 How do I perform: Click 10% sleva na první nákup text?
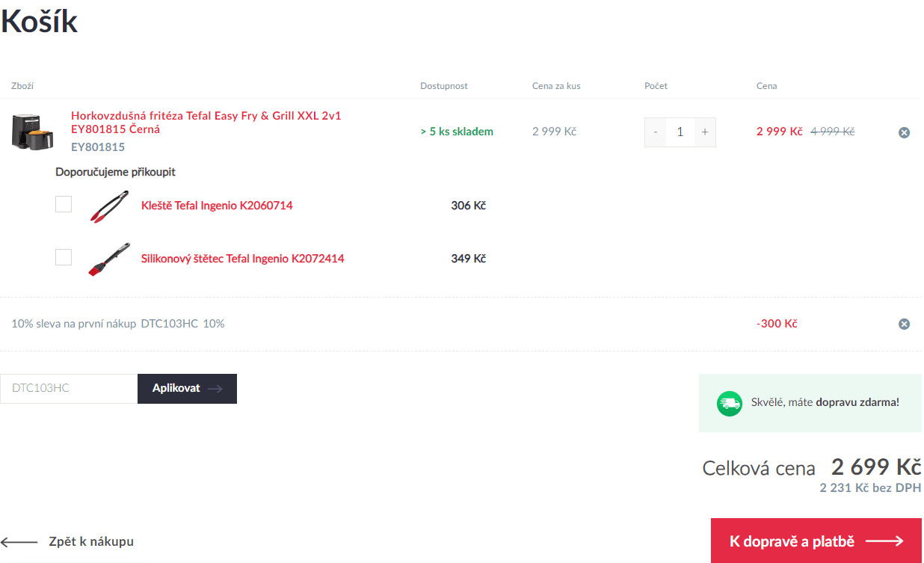tap(73, 324)
